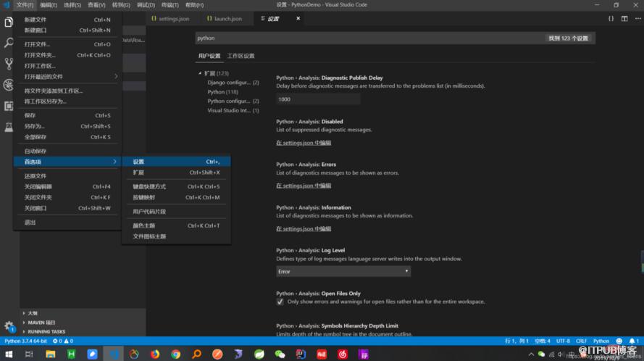Click the split editor icon

tap(624, 19)
